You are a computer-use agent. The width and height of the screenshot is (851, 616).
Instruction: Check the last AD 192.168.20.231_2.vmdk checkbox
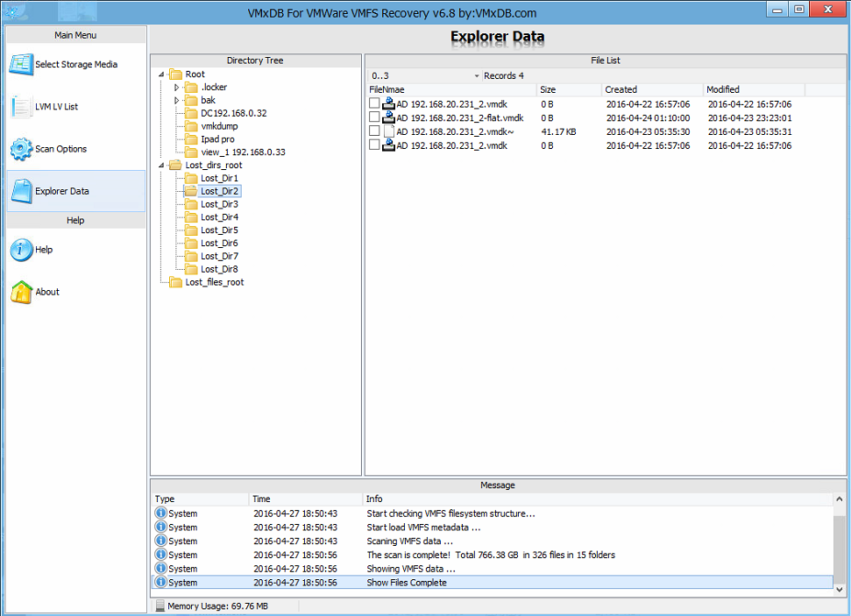click(x=374, y=145)
